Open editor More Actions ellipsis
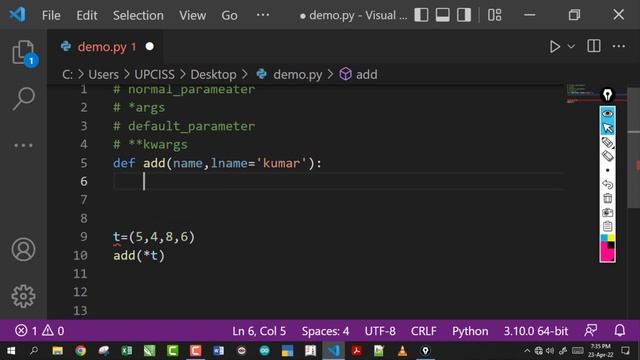The width and height of the screenshot is (640, 360). click(x=619, y=46)
